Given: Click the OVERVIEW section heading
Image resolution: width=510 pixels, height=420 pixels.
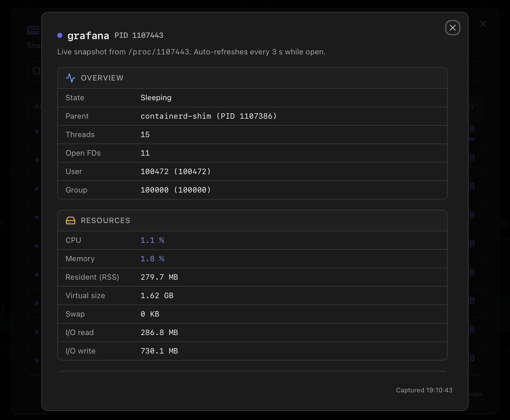Looking at the screenshot, I should point(102,78).
